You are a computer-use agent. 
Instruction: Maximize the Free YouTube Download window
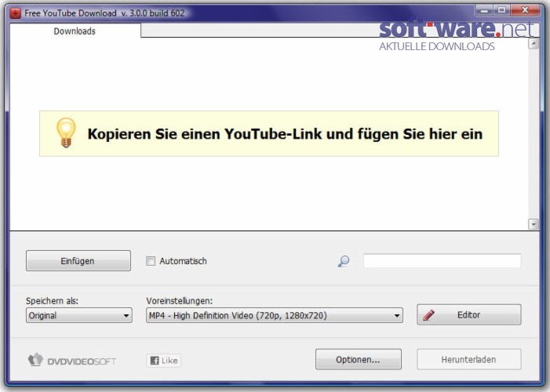coord(501,10)
